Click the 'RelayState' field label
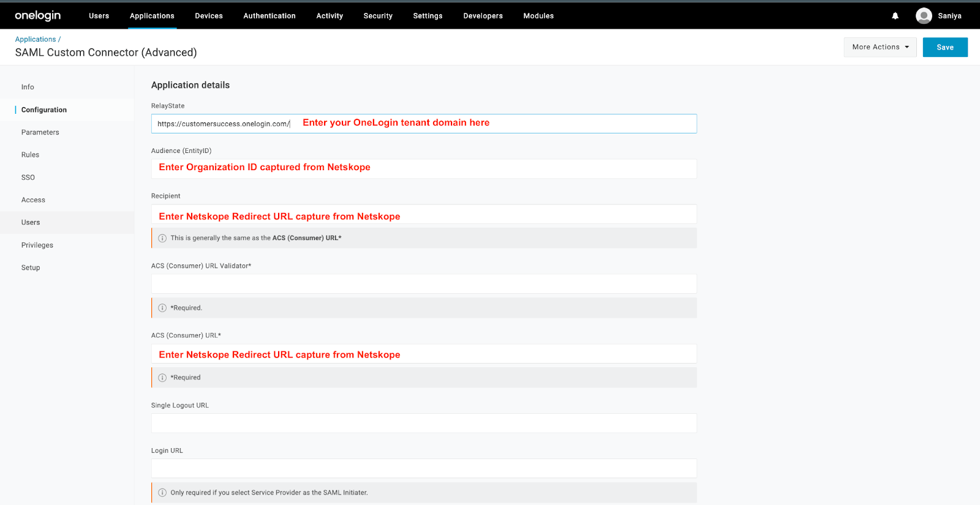Screen dimensions: 980x505 168,106
